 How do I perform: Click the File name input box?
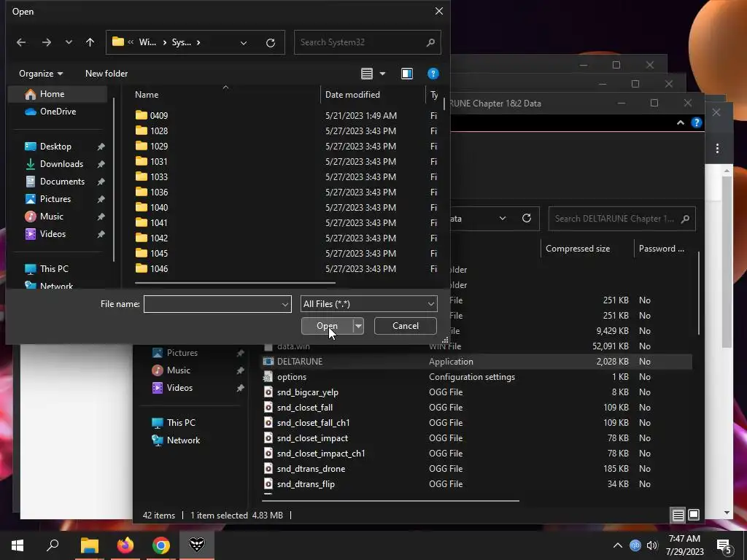212,304
